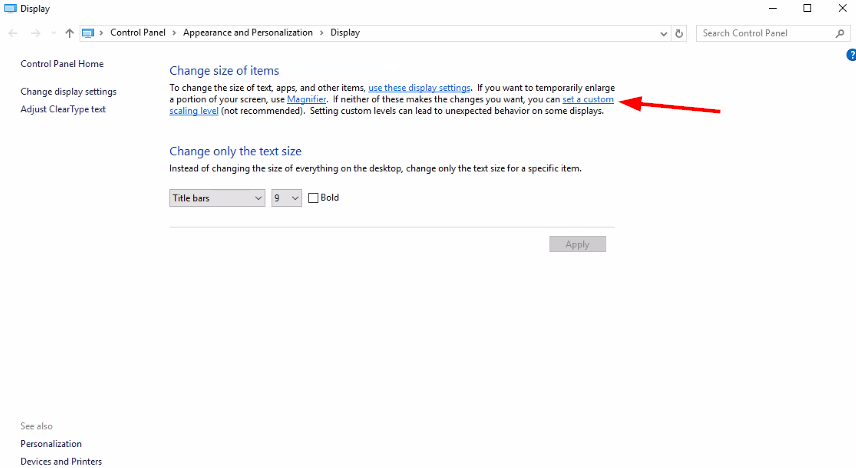Select Appearance and Personalization in the breadcrumb
Image resolution: width=856 pixels, height=468 pixels.
(247, 33)
